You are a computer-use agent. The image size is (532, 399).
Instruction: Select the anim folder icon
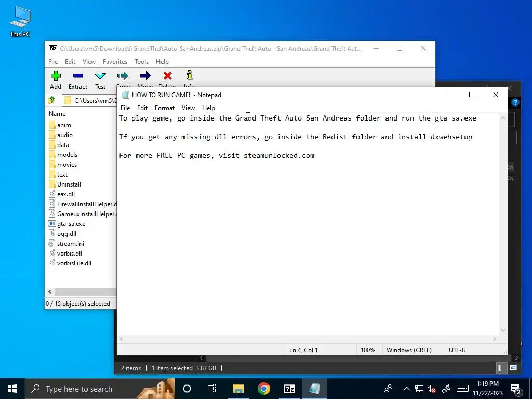(x=52, y=125)
